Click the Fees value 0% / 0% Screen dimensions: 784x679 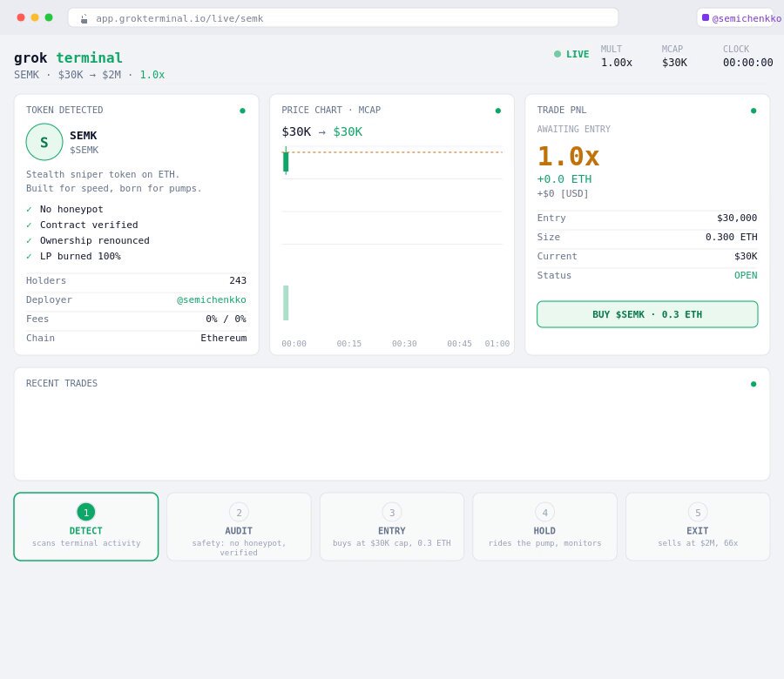(226, 319)
